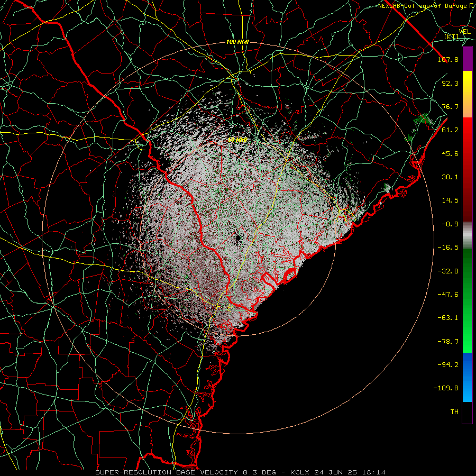Viewport: 476px width, 476px height.
Task: Click the gray near-zero segment of color bar
Action: (x=467, y=235)
